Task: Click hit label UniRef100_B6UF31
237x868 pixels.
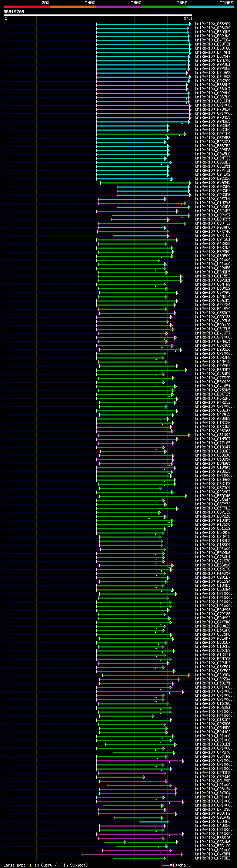Action: (x=213, y=44)
